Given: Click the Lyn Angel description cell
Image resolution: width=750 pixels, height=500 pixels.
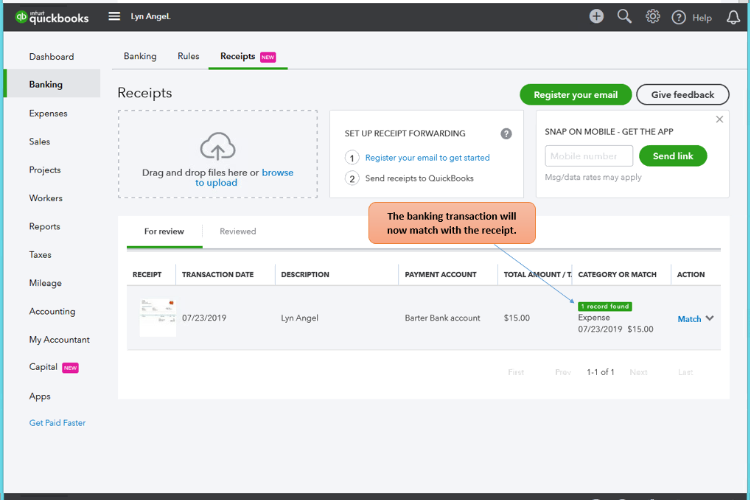Looking at the screenshot, I should pyautogui.click(x=299, y=318).
